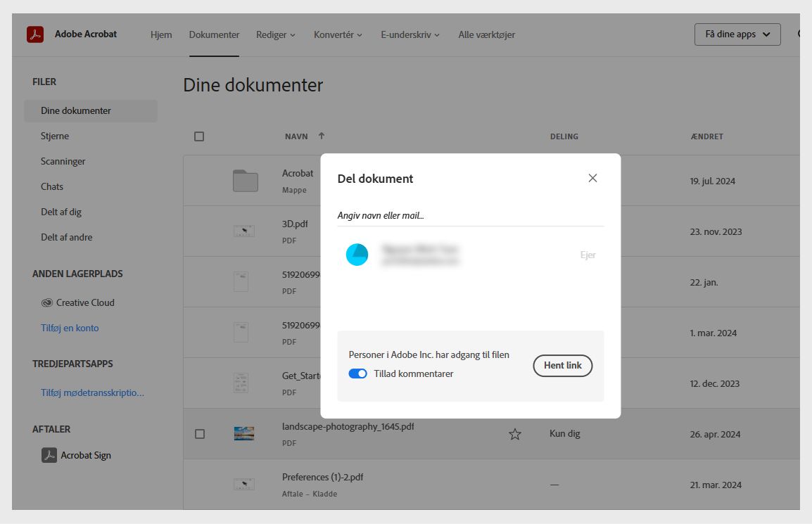Click the 3D.pdf file icon
Screen dimensions: 812x524
243,231
